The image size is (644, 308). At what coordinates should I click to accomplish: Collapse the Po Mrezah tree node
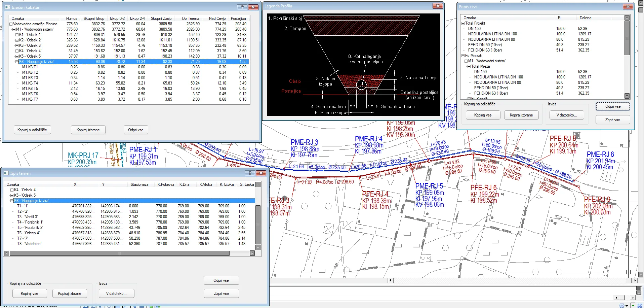click(x=463, y=56)
